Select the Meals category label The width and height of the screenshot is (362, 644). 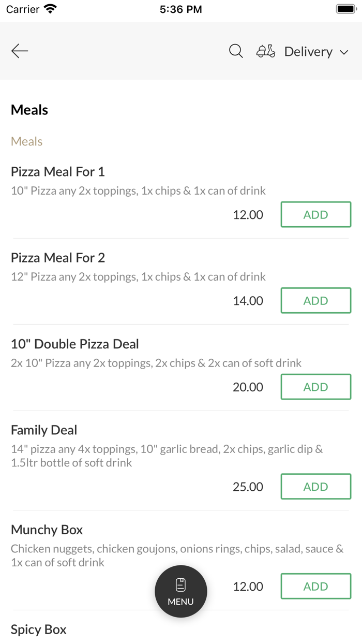pos(26,141)
